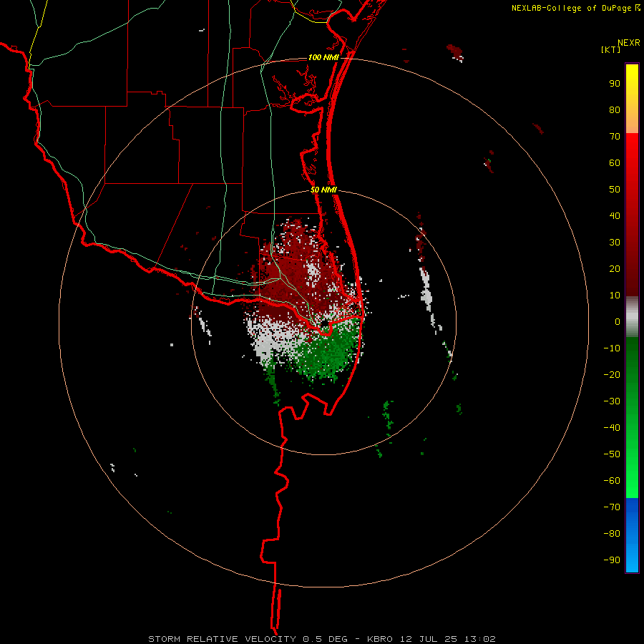Click the -90 value on the velocity scale
The image size is (644, 644).
point(612,560)
